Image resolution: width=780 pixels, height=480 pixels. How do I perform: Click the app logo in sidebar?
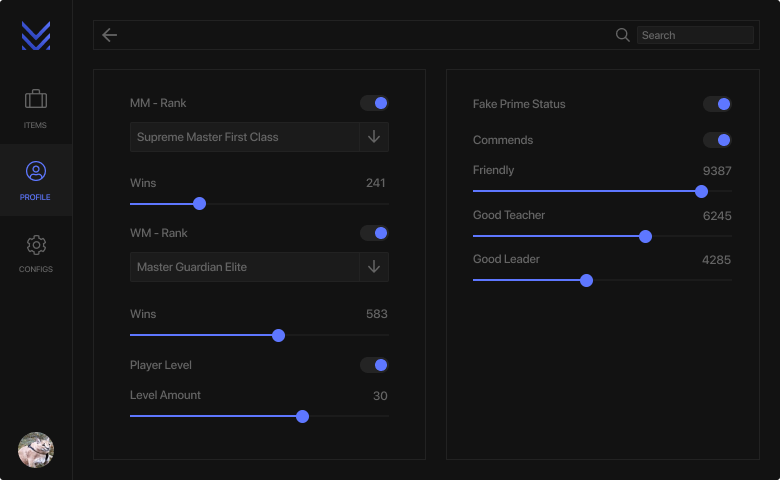point(36,35)
